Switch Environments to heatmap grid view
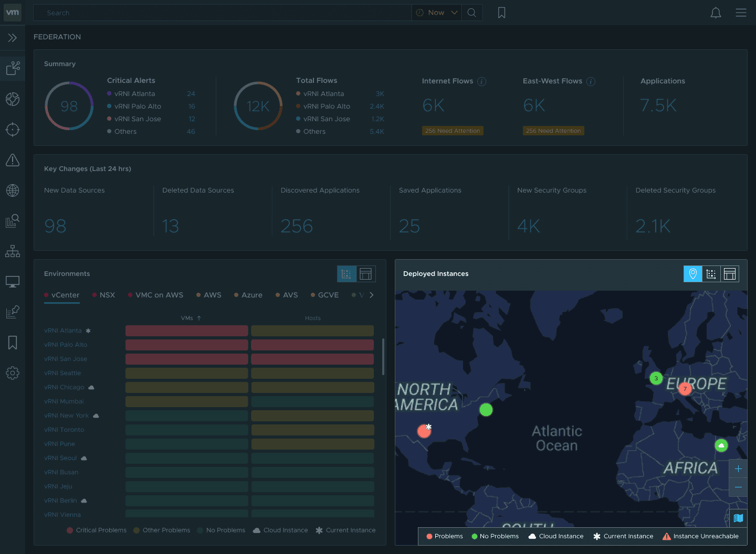Viewport: 756px width, 554px height. [346, 274]
